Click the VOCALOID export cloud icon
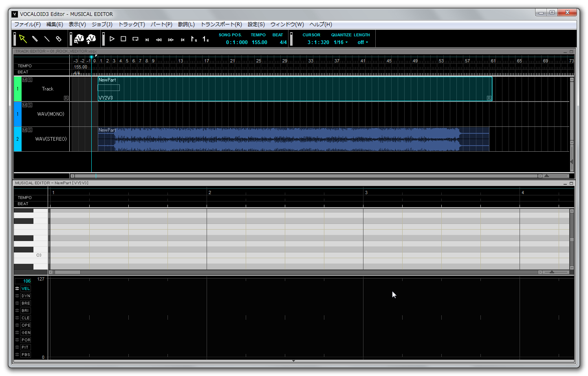The image size is (588, 376). [91, 39]
